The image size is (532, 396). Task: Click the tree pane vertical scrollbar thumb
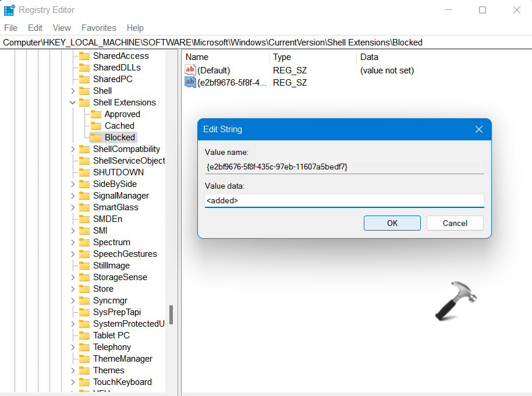[x=171, y=314]
